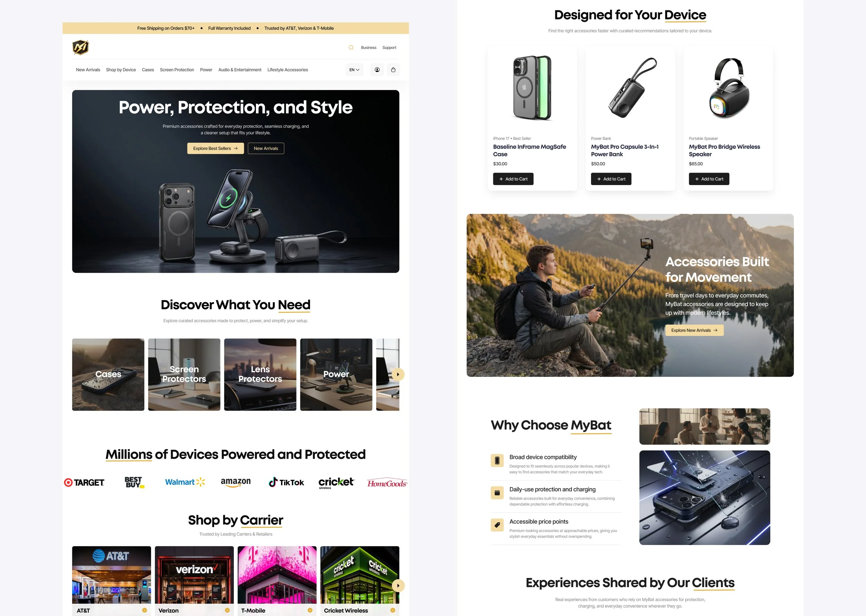Click the Target retailer logo
The height and width of the screenshot is (616, 866).
[84, 483]
